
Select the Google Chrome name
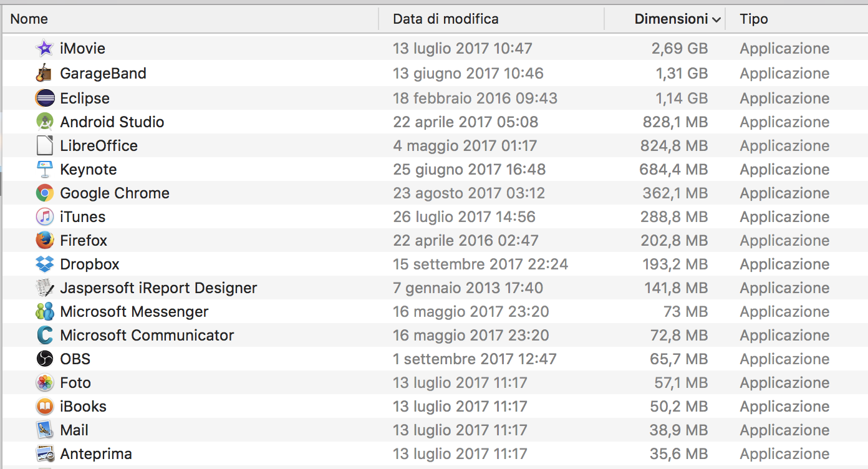[x=115, y=193]
